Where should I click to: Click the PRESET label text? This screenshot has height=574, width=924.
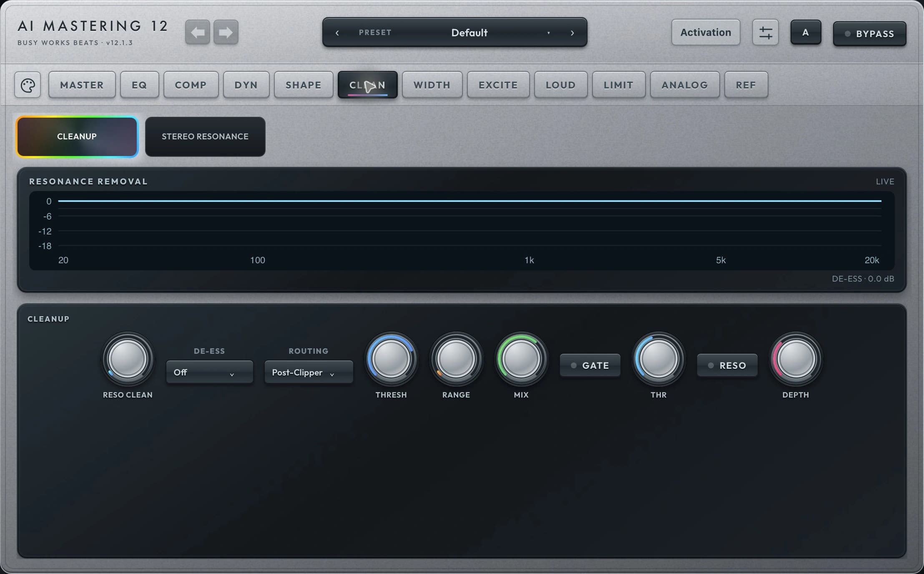click(x=375, y=33)
